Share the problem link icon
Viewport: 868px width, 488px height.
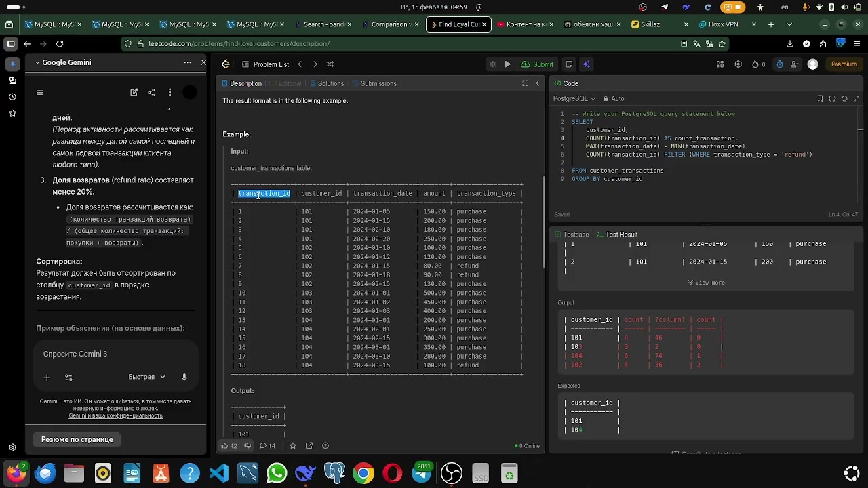(x=309, y=446)
